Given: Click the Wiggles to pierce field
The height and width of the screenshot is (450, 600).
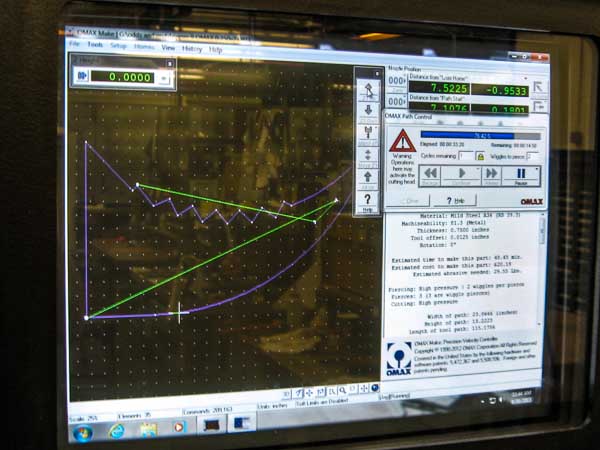Looking at the screenshot, I should tap(532, 156).
